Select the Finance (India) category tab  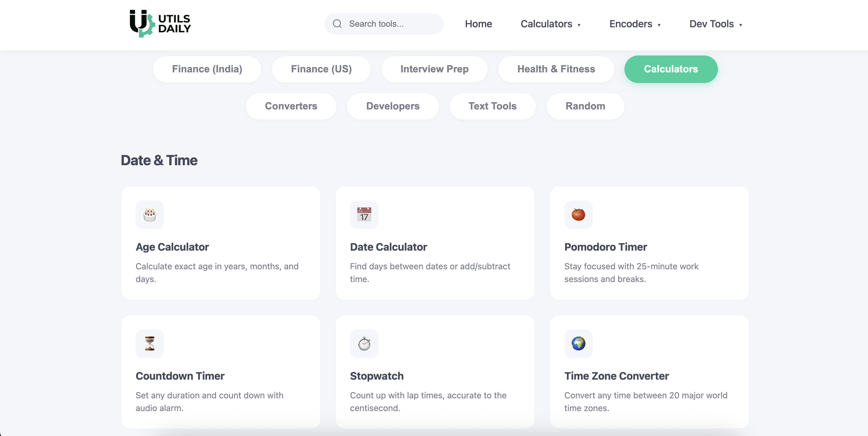coord(207,69)
